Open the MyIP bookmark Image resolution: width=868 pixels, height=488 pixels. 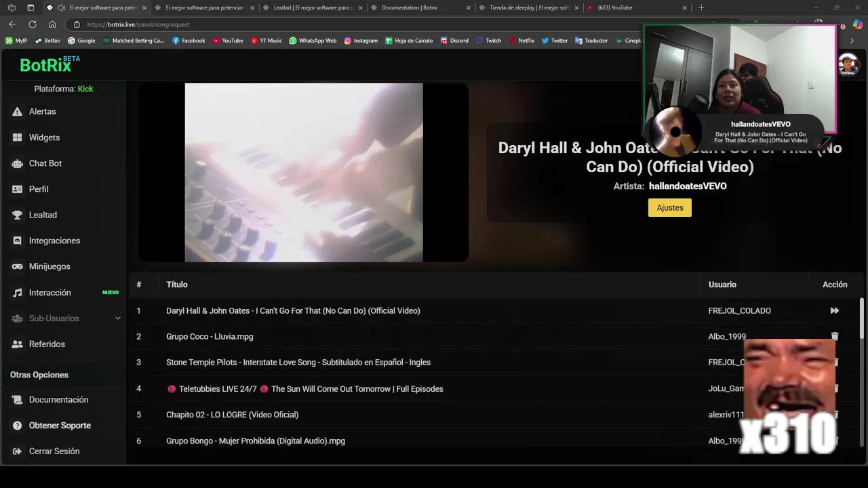point(16,41)
